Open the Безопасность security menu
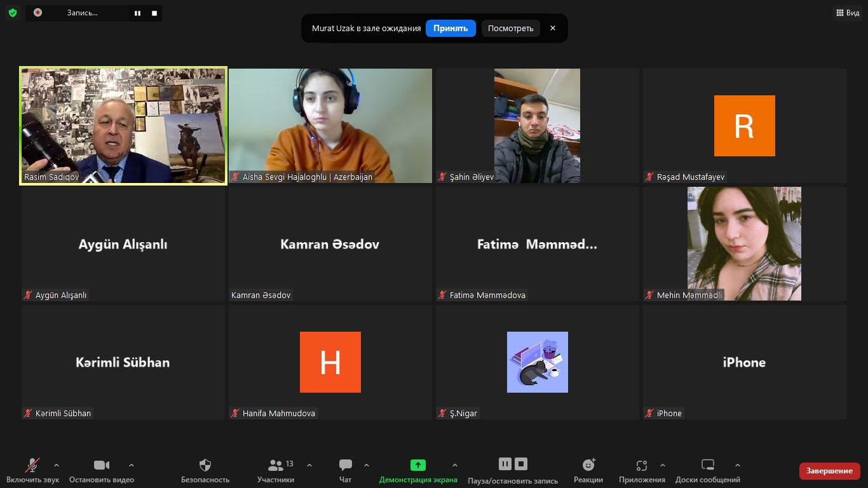 [x=205, y=470]
